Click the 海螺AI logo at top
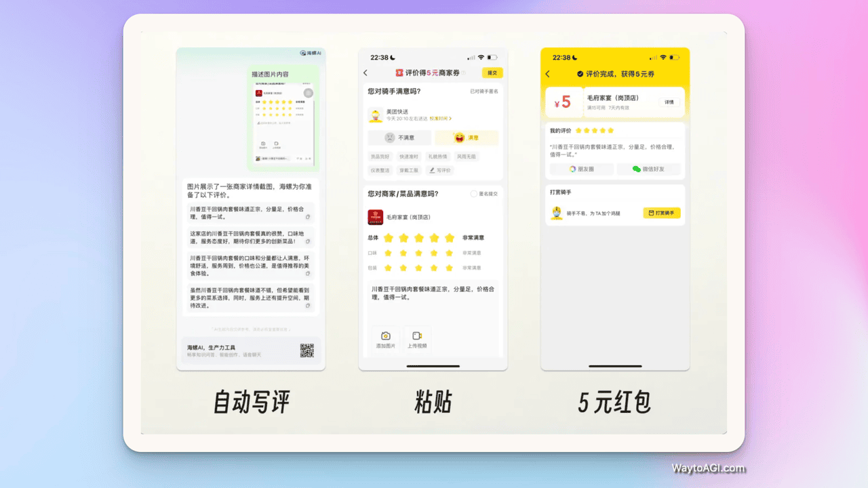868x488 pixels. click(302, 53)
